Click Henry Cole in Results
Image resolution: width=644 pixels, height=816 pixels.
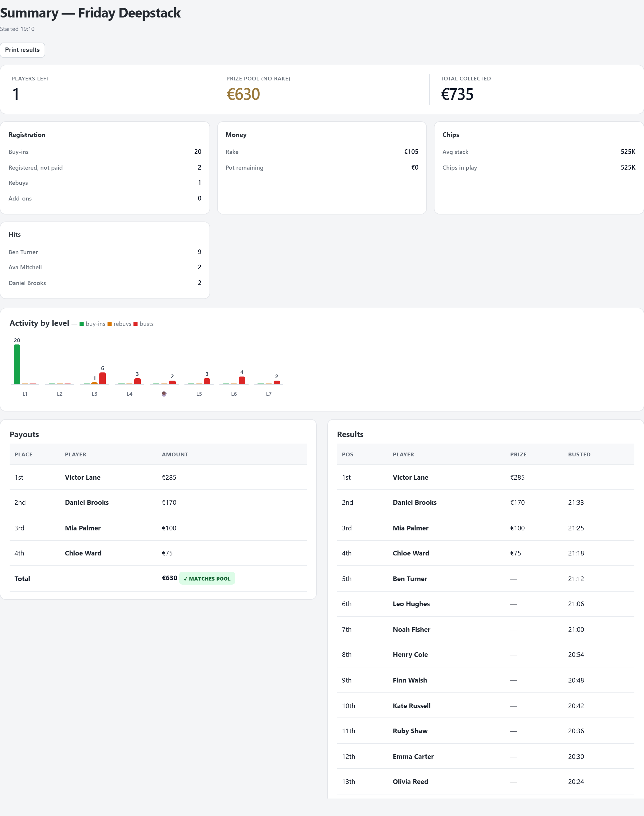tap(410, 655)
